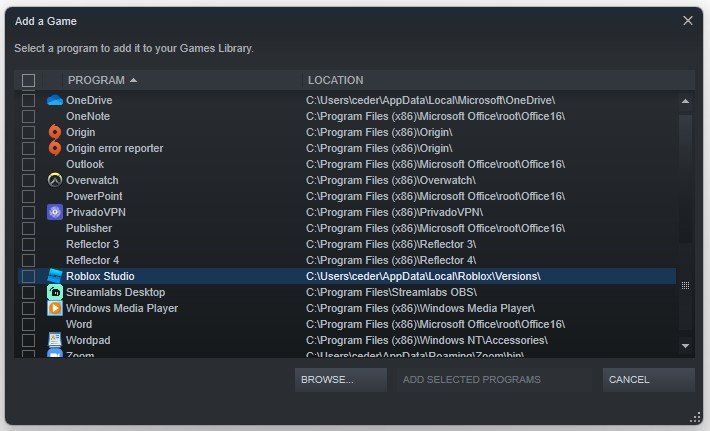The height and width of the screenshot is (431, 710).
Task: Click the Wordpad icon
Action: (55, 340)
